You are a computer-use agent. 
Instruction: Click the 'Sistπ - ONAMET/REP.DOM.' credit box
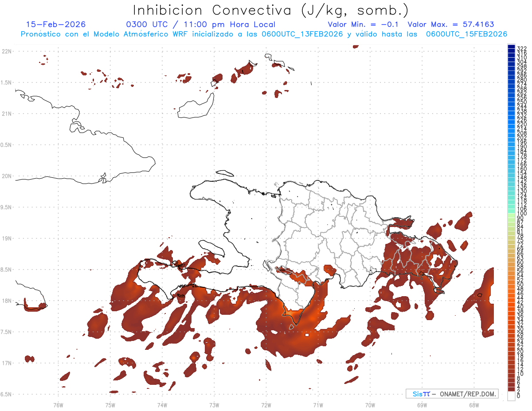[x=452, y=394]
